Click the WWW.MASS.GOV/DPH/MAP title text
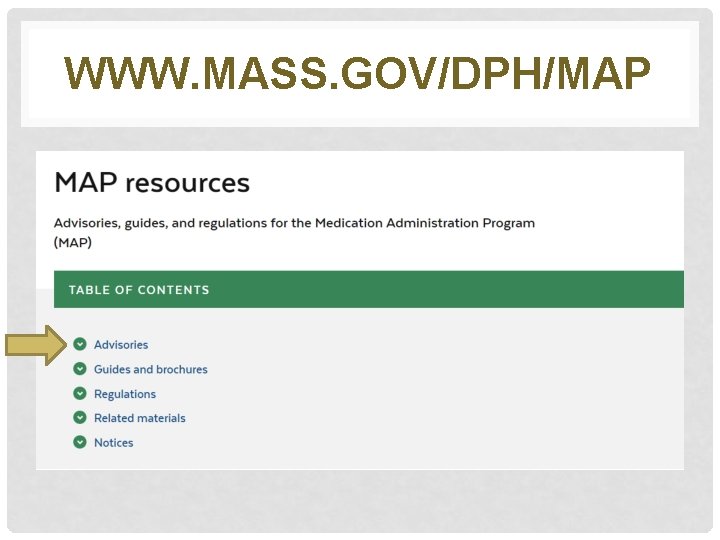Screen dimensions: 720x540 click(x=357, y=73)
